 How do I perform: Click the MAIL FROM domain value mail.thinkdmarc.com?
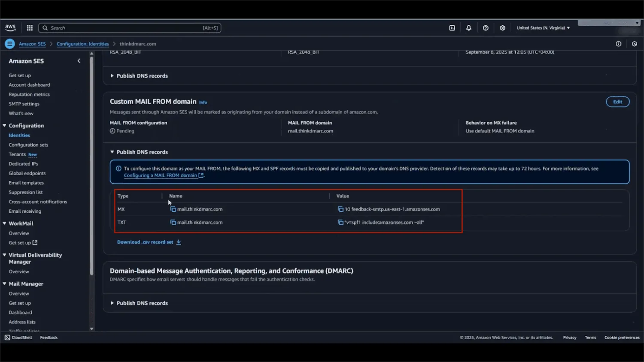[x=310, y=131]
